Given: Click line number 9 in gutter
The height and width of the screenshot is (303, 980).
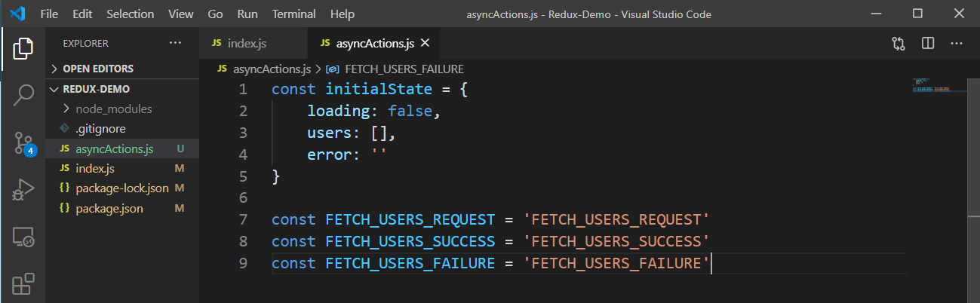Looking at the screenshot, I should [x=242, y=263].
